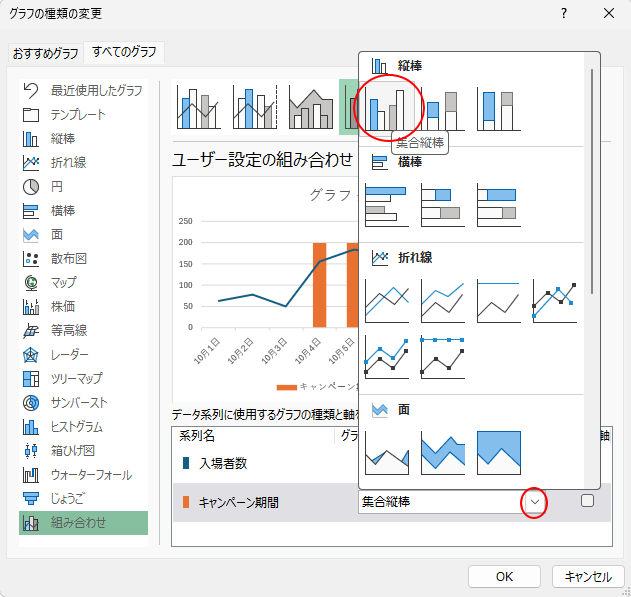Select the 100% stacked area chart icon
The width and height of the screenshot is (631, 597).
[x=498, y=451]
